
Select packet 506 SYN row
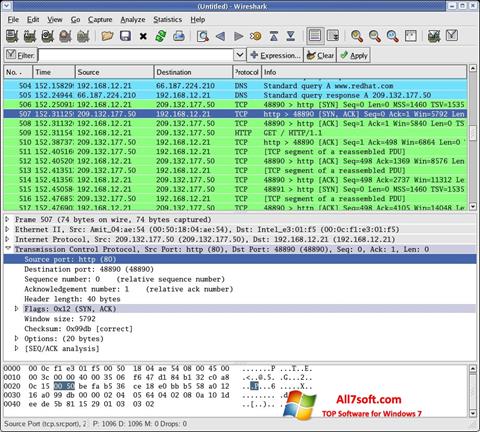pos(235,104)
